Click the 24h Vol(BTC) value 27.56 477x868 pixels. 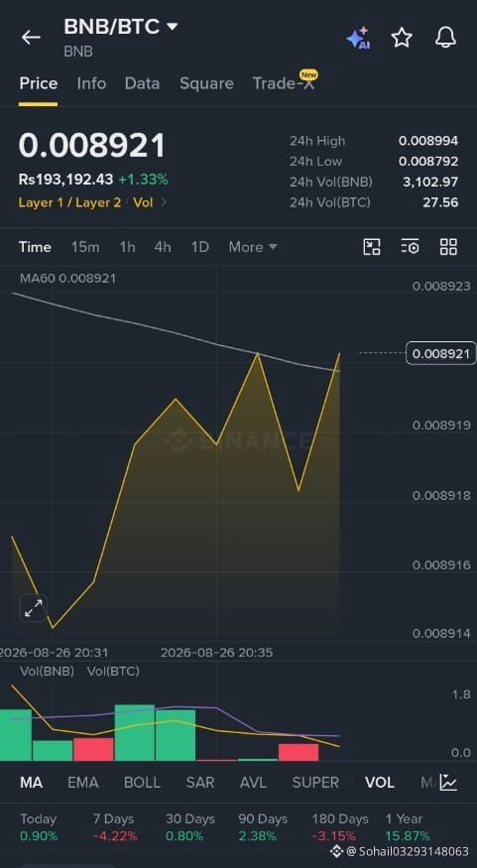pyautogui.click(x=440, y=202)
